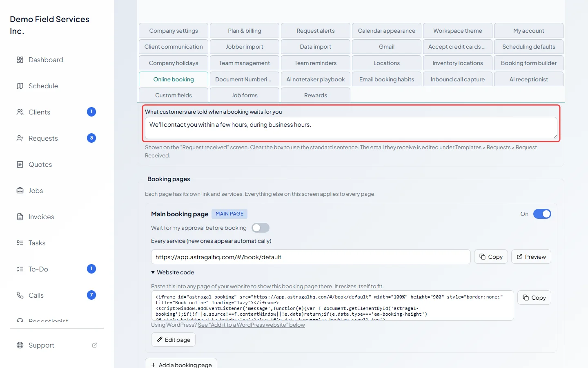Screen dimensions: 588x368
Task: Focus the booking page URL field
Action: click(x=311, y=257)
